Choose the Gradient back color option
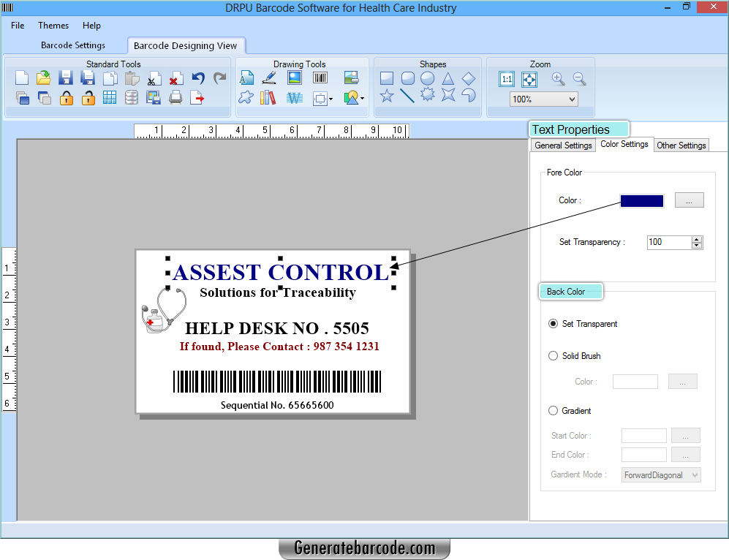This screenshot has width=729, height=560. tap(554, 410)
